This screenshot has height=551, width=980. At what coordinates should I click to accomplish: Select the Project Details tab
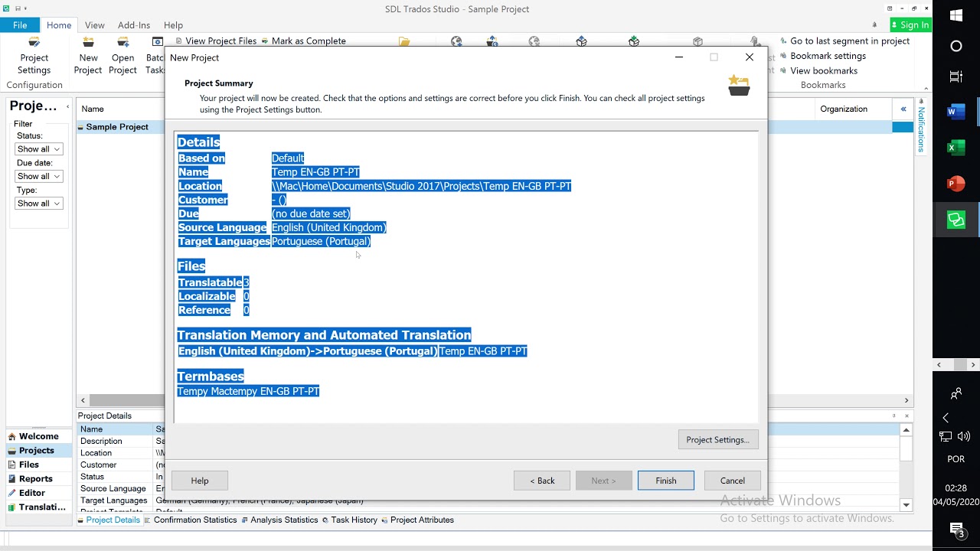point(109,520)
